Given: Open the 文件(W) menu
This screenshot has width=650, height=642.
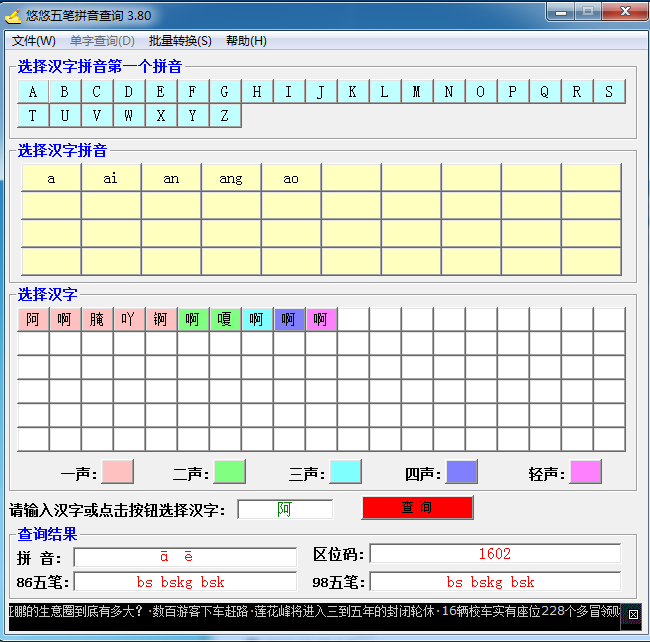Looking at the screenshot, I should (x=34, y=41).
